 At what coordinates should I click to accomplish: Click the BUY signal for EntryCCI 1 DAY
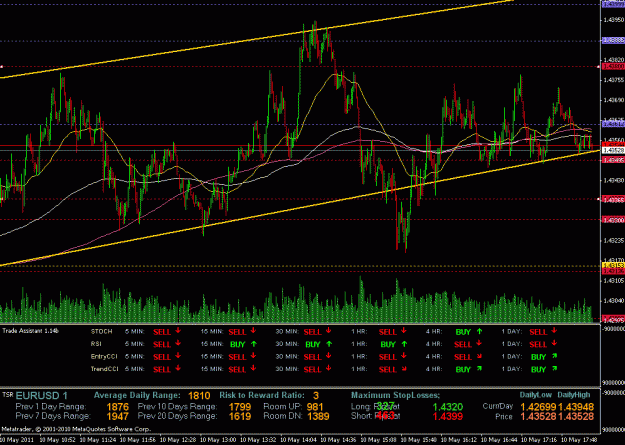pyautogui.click(x=539, y=357)
